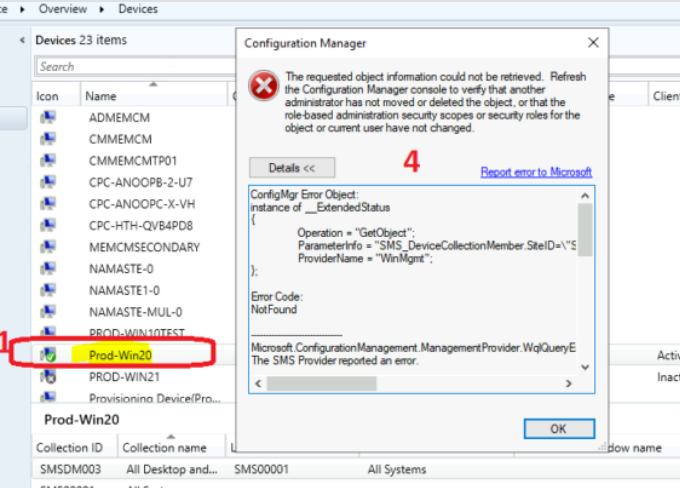Screen dimensions: 680x488
Task: Collapse details with the Details << button
Action: 292,168
